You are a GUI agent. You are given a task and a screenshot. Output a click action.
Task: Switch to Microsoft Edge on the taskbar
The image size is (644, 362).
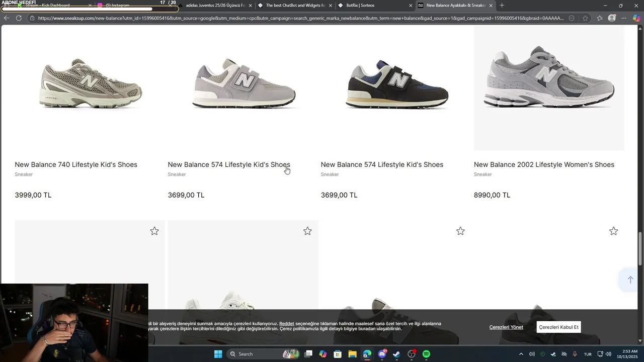pyautogui.click(x=367, y=354)
